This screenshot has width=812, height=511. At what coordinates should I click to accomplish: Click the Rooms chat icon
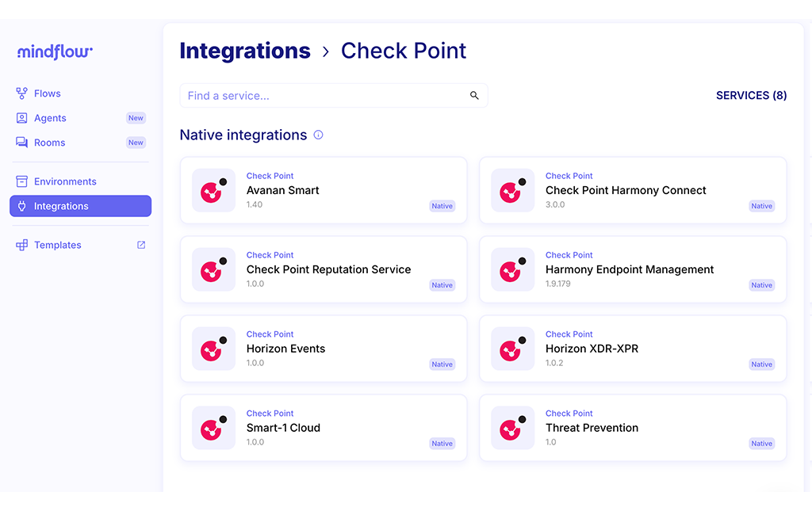21,143
